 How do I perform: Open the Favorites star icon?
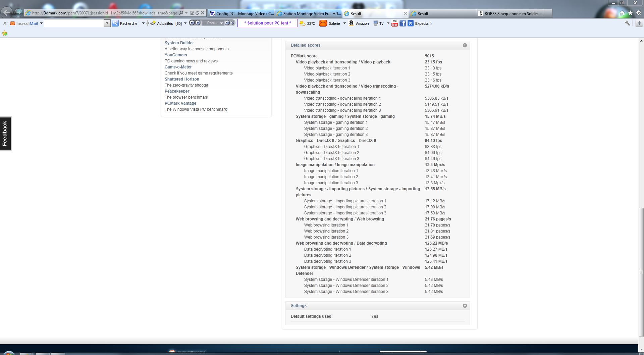(x=630, y=13)
